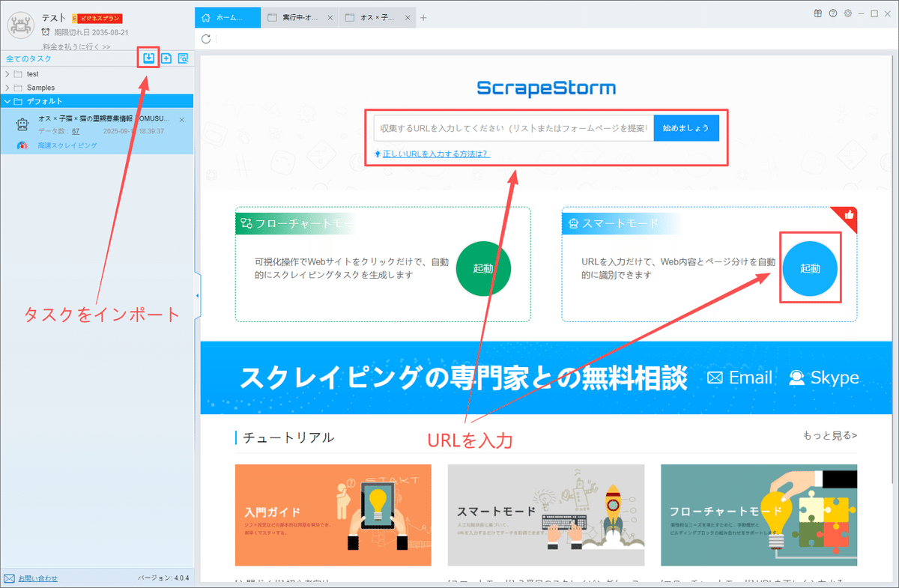Click the もっと見る> link
This screenshot has height=588, width=899.
(x=830, y=435)
